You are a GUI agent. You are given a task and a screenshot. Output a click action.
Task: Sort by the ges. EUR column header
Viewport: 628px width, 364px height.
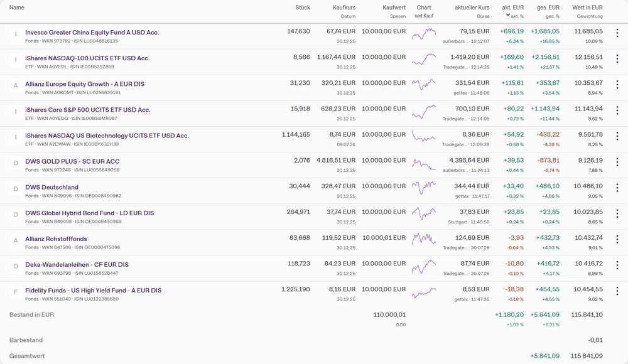pyautogui.click(x=548, y=8)
